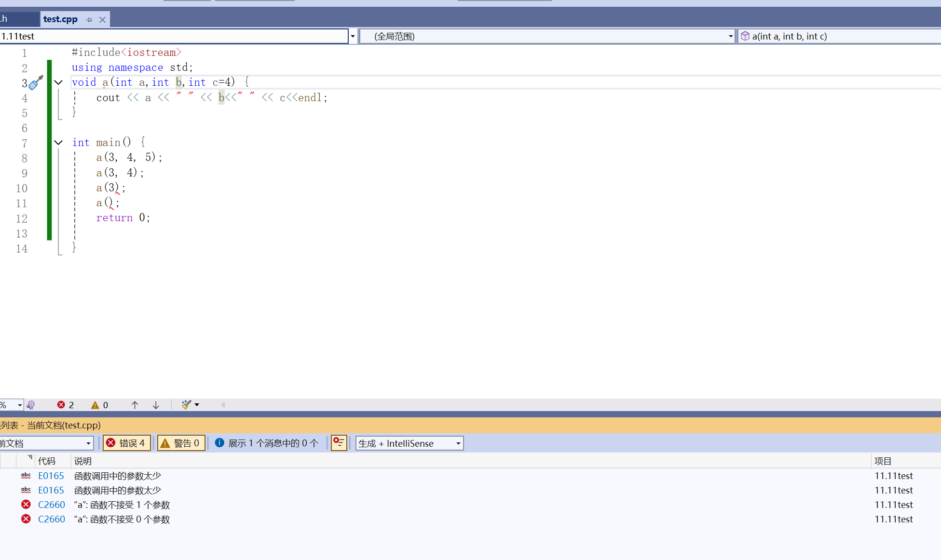Screen dimensions: 941x560
Task: Click red error count icon in editor status bar
Action: (x=61, y=405)
